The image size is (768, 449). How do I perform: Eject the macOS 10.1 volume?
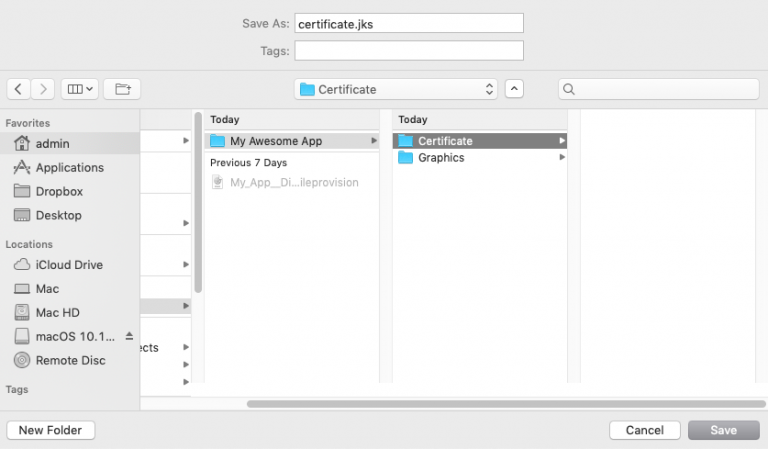(x=128, y=337)
